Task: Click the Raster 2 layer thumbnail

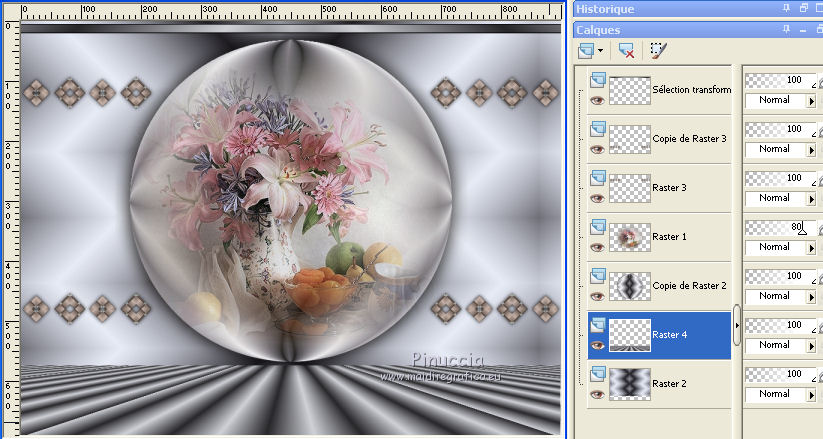Action: pos(630,384)
